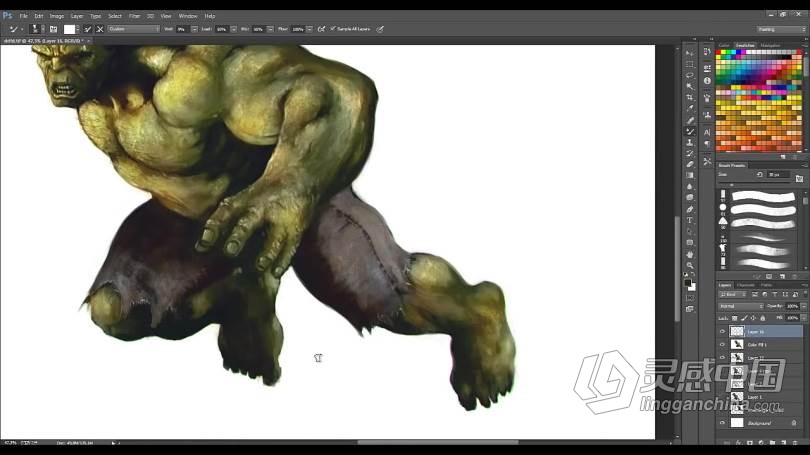The width and height of the screenshot is (810, 455).
Task: Toggle visibility of the Background layer
Action: click(722, 423)
